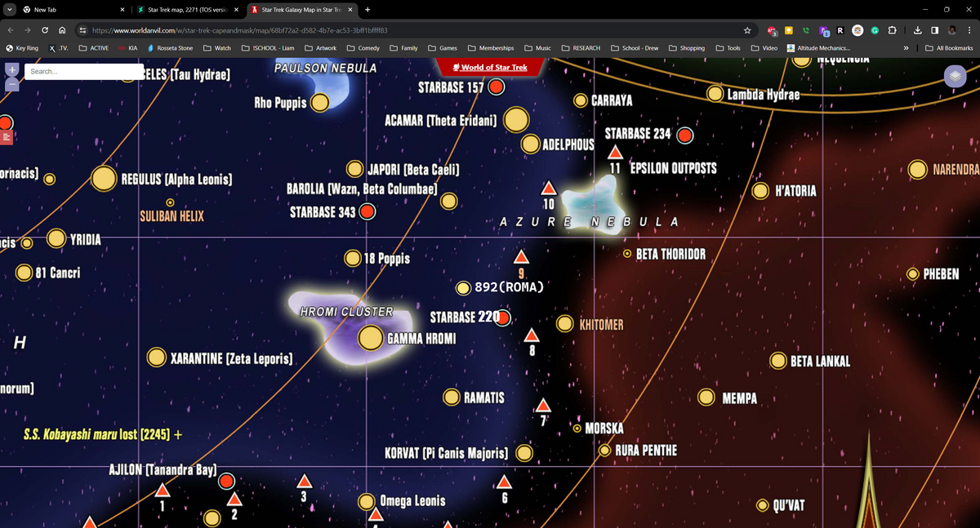Open browser Downloads icon

click(918, 30)
